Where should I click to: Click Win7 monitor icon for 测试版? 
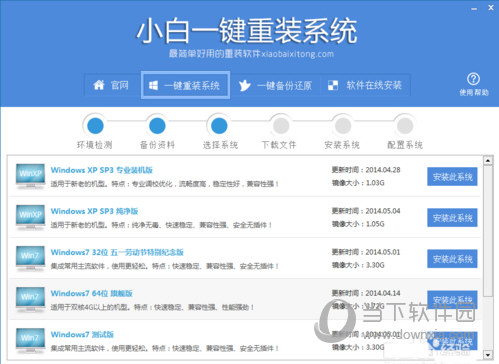pos(30,341)
